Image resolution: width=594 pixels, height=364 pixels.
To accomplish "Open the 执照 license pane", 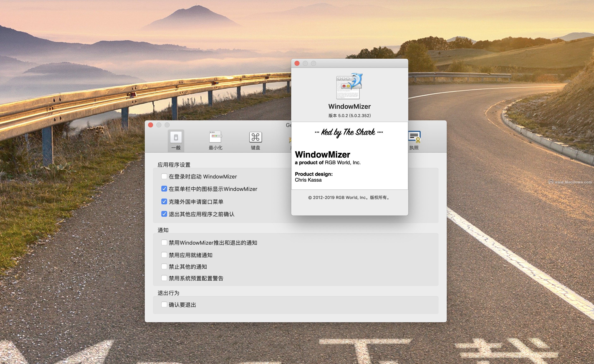I will [x=414, y=141].
